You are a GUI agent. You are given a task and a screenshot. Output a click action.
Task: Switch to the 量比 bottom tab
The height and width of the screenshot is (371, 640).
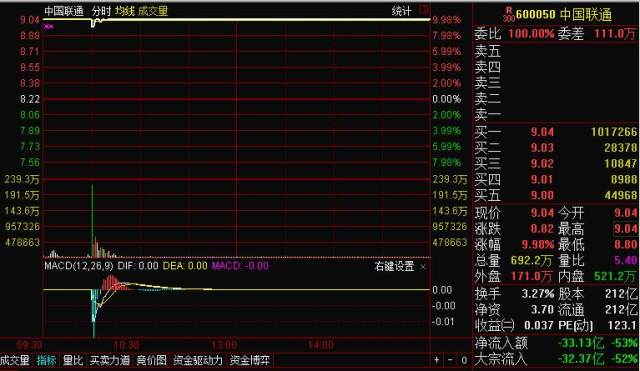pyautogui.click(x=73, y=360)
